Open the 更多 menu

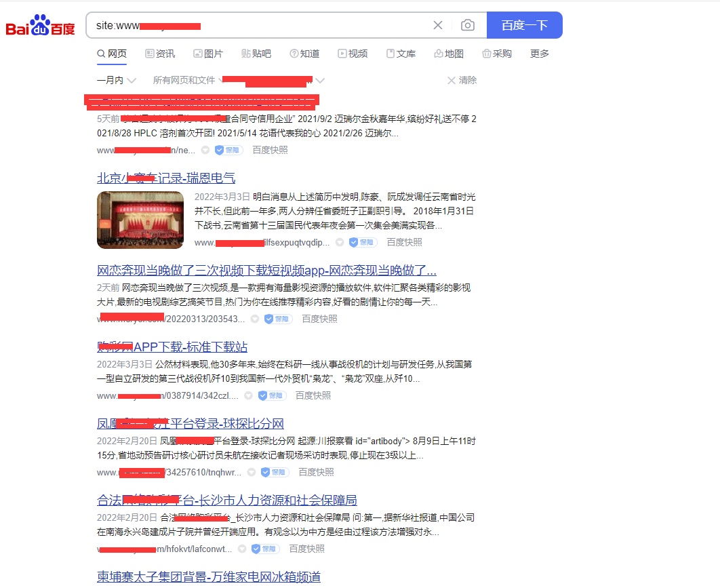coord(540,54)
